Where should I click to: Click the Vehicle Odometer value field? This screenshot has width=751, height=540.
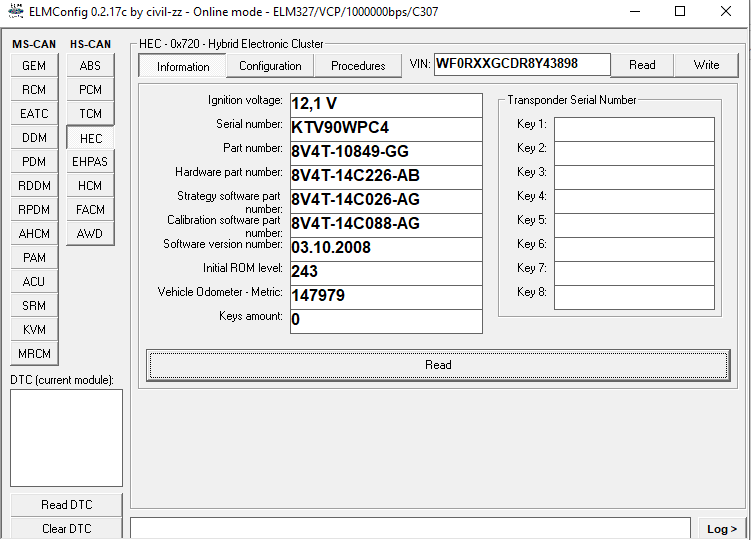click(385, 297)
